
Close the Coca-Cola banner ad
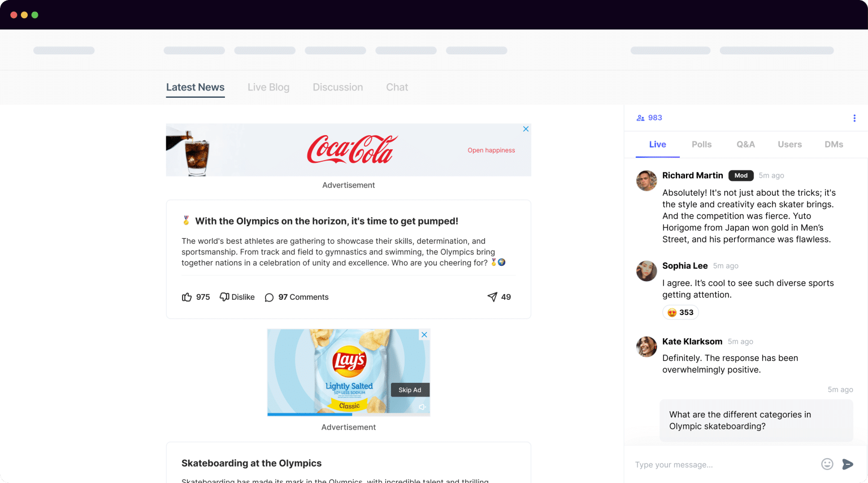526,128
